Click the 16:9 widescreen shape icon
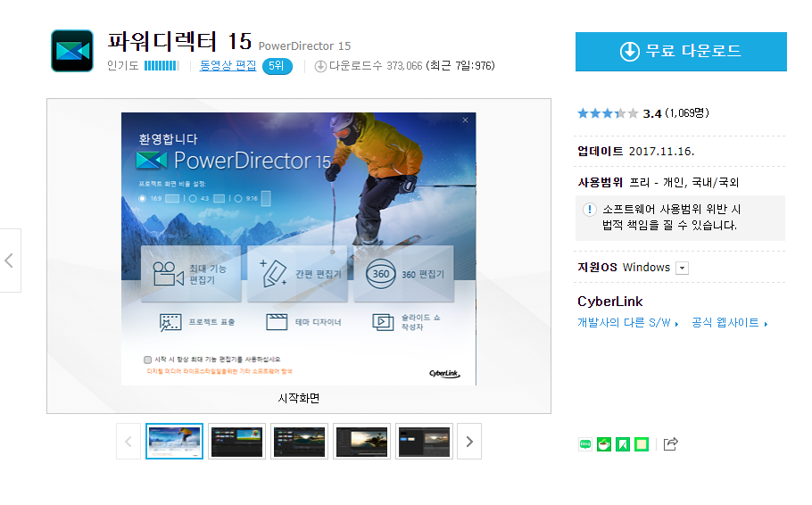The width and height of the screenshot is (812, 505). tap(172, 198)
